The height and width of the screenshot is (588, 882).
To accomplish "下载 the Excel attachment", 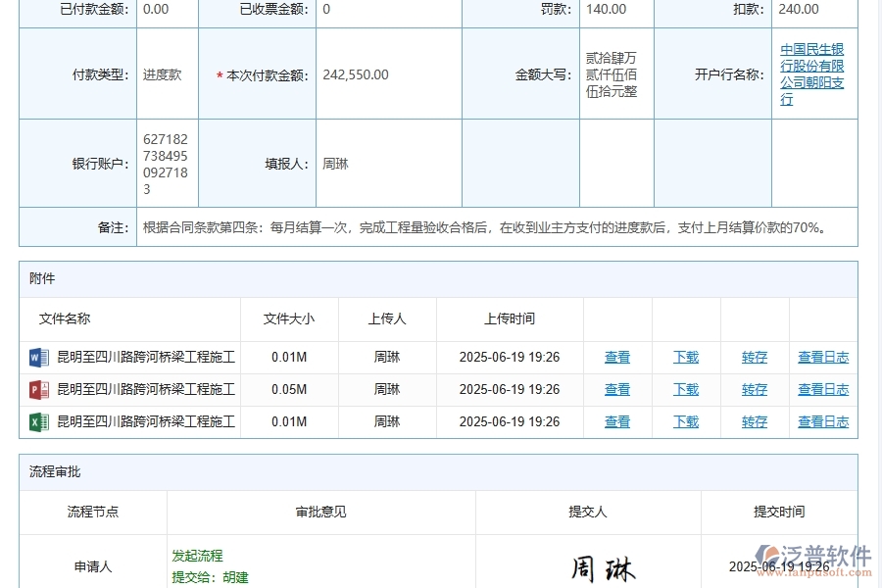I will 685,421.
